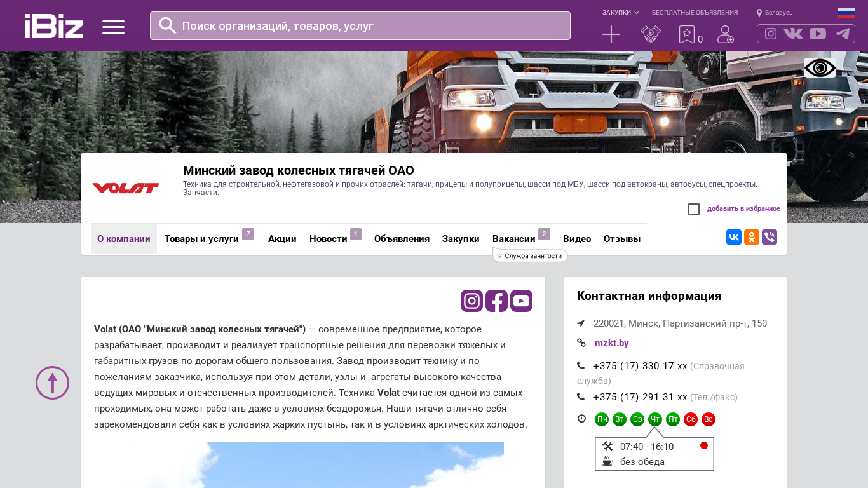Open 'БЕСПЛАТНЫЕ ОБЪЯВЛЕНИЯ' link
The width and height of the screenshot is (868, 488).
(x=695, y=13)
